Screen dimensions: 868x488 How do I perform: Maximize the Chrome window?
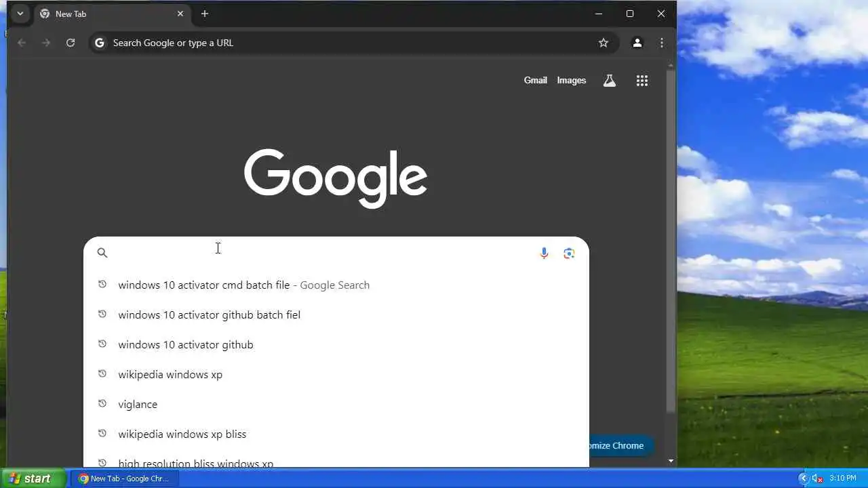[x=630, y=14]
